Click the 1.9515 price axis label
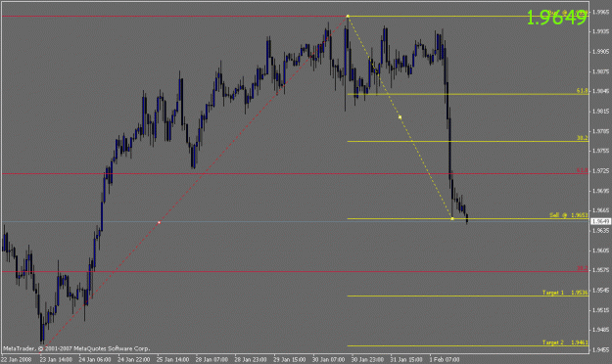The image size is (612, 364). [600, 310]
